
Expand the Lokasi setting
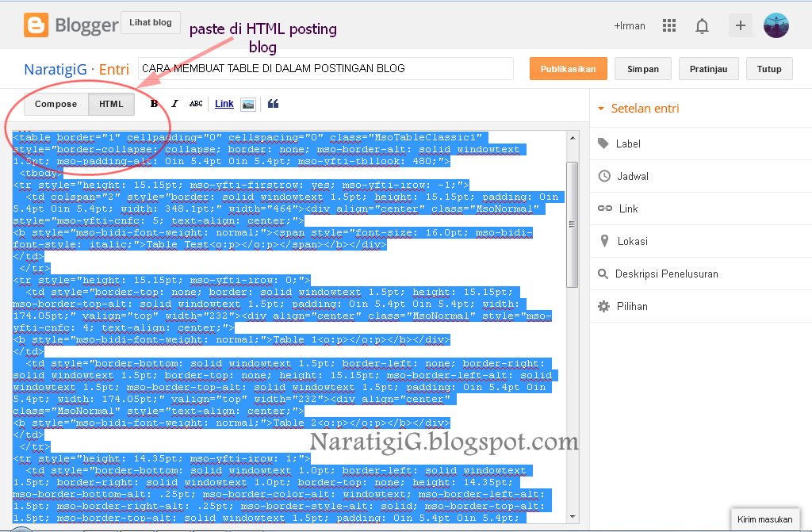(x=701, y=241)
